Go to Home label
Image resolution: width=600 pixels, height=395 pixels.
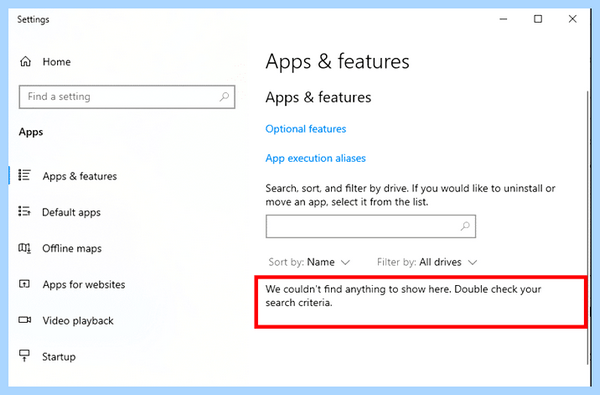point(56,62)
